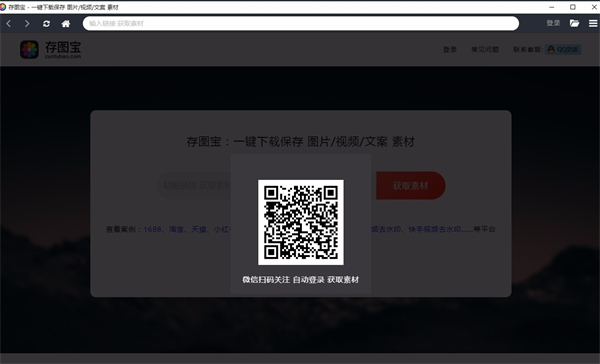Open 登录 in the page header
The image size is (600, 364).
click(x=450, y=49)
